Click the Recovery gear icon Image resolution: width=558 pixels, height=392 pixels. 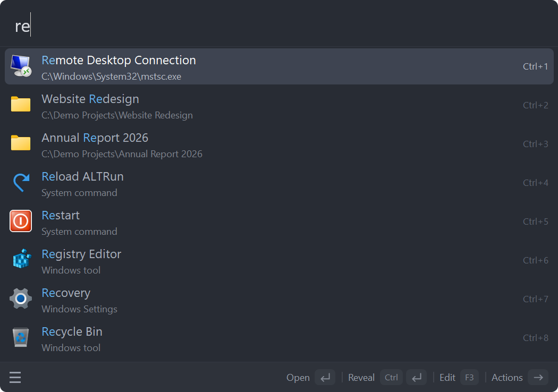tap(21, 299)
